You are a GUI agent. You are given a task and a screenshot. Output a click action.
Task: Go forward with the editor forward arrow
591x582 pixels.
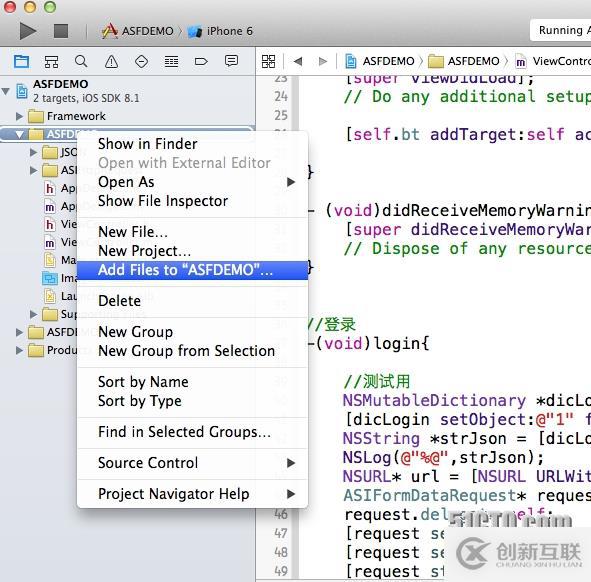tap(323, 61)
